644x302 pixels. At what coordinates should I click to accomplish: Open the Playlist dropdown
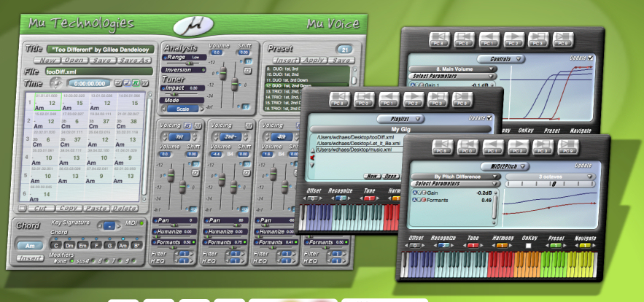tap(401, 119)
